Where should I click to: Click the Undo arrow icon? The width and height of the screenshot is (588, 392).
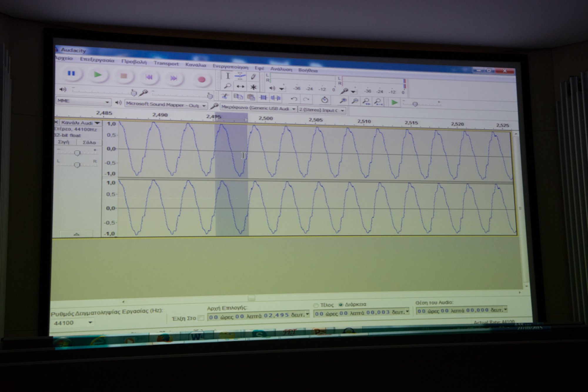click(294, 99)
